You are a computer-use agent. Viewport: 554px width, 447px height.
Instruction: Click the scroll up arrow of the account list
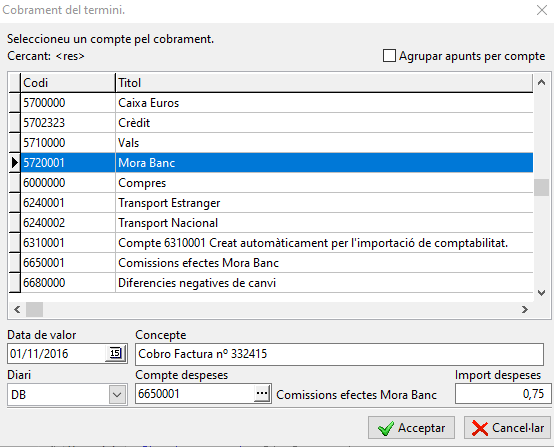tap(541, 83)
